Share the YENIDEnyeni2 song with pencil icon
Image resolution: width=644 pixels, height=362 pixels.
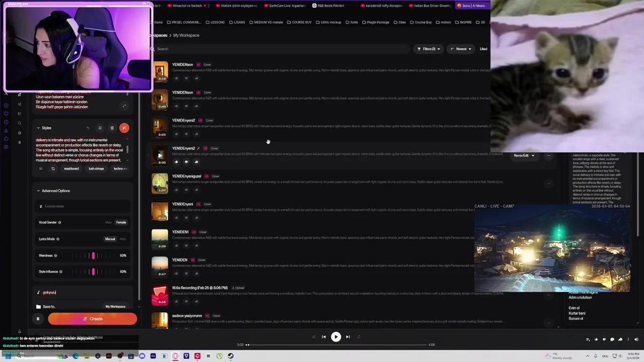click(196, 162)
